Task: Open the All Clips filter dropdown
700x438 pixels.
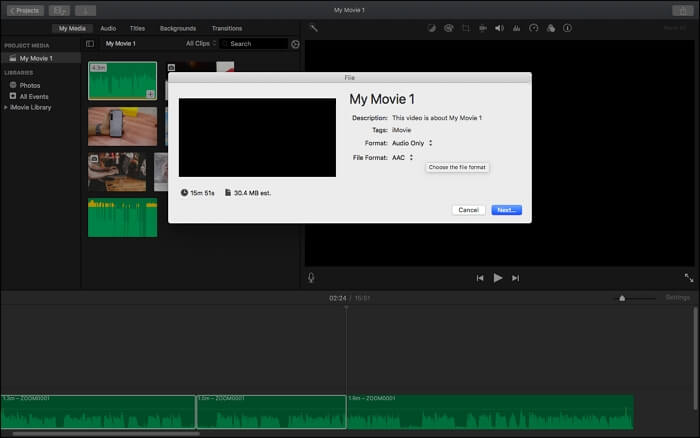Action: click(x=202, y=44)
